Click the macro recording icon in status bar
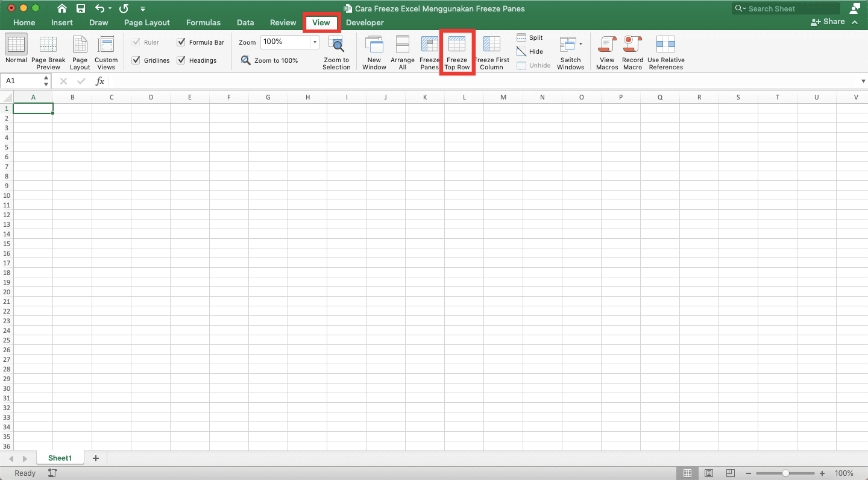The height and width of the screenshot is (480, 868). [x=52, y=473]
